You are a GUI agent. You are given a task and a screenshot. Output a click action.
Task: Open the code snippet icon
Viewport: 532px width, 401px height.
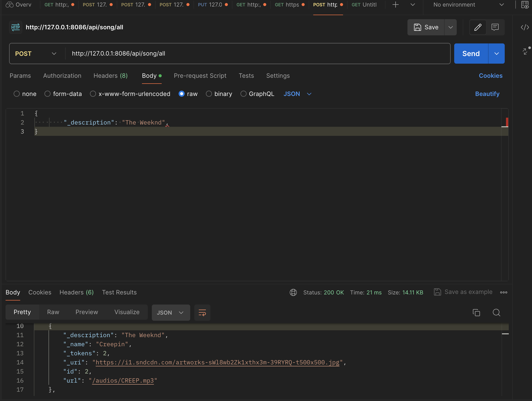tap(525, 27)
